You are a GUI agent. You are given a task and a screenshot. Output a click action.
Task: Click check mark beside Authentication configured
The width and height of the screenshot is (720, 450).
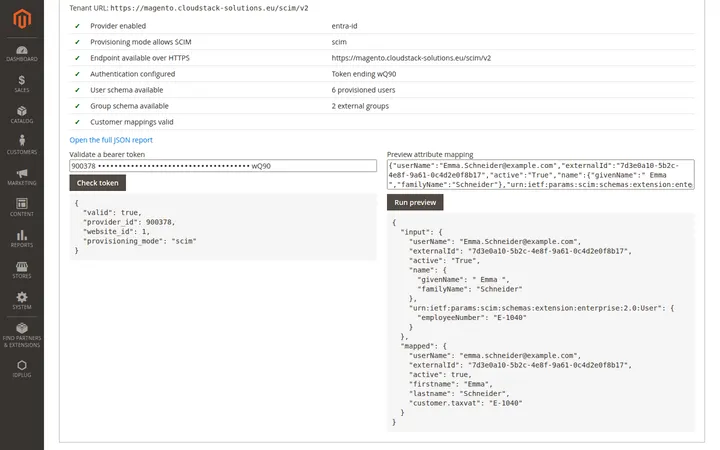pos(77,74)
